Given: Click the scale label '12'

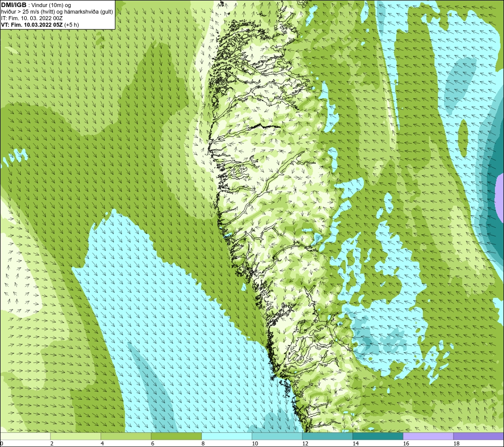Looking at the screenshot, I should click(305, 444).
